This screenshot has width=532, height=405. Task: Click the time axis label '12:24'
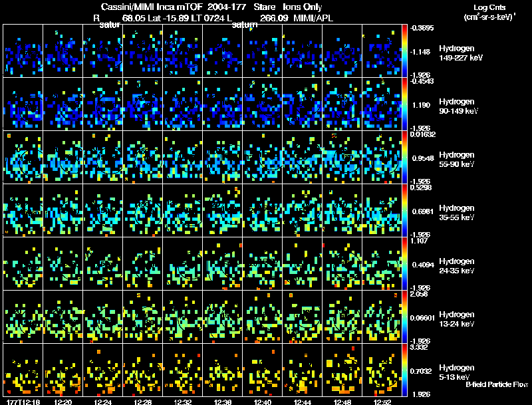[103, 402]
